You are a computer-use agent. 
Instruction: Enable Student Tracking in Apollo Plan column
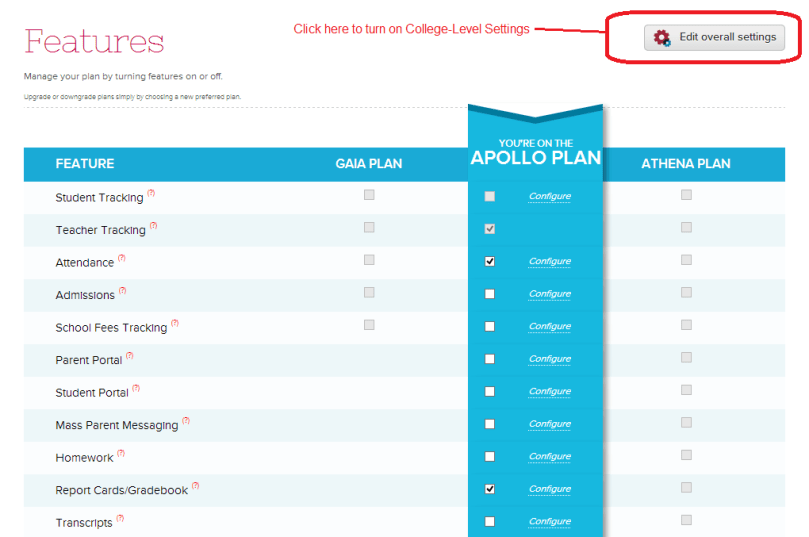pyautogui.click(x=490, y=196)
